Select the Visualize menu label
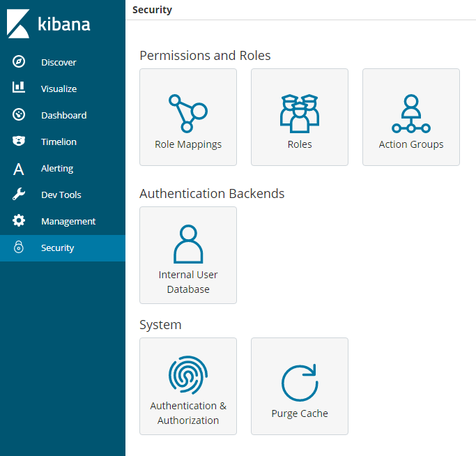The image size is (476, 456). (x=59, y=89)
